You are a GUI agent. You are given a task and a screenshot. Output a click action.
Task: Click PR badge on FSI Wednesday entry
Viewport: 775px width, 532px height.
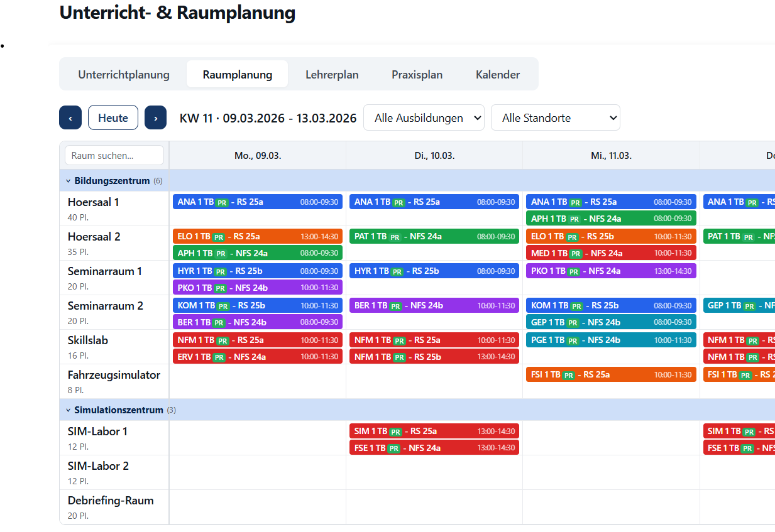click(568, 375)
